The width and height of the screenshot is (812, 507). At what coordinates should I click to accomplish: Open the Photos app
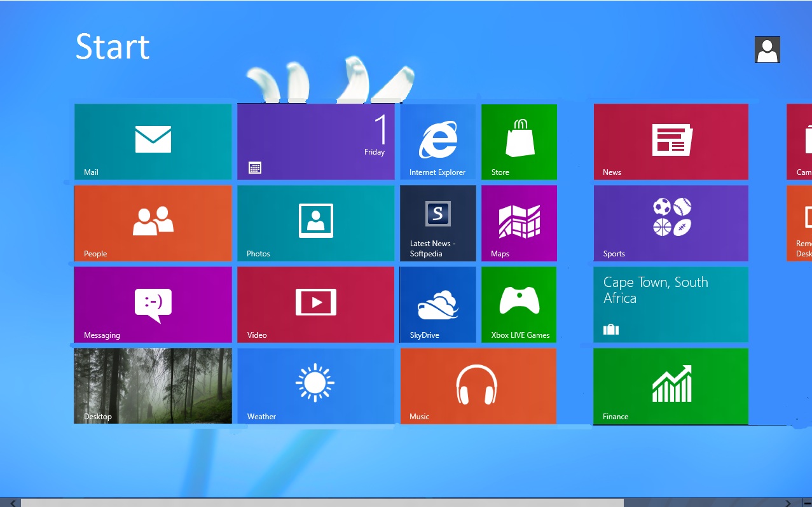tap(315, 223)
